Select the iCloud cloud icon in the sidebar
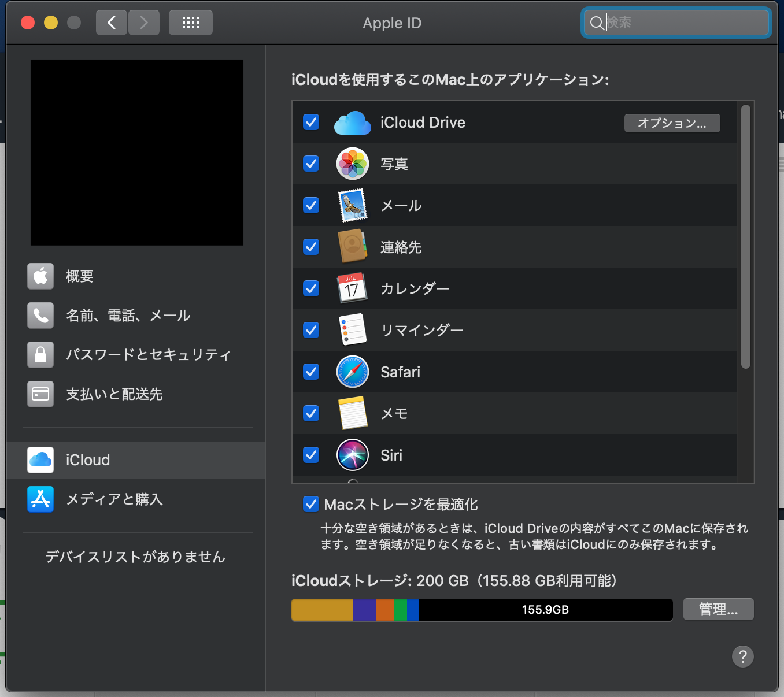This screenshot has width=784, height=697. pos(40,459)
